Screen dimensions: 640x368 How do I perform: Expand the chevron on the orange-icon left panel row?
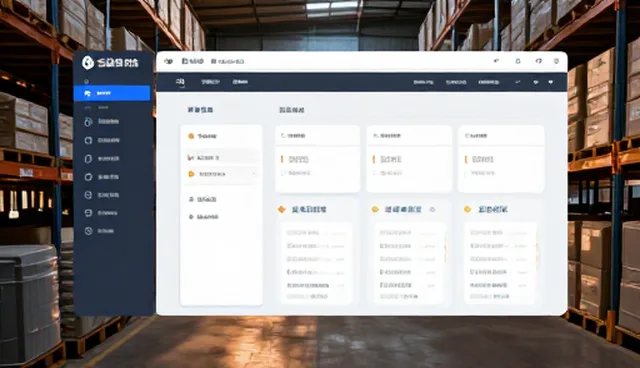click(x=254, y=174)
